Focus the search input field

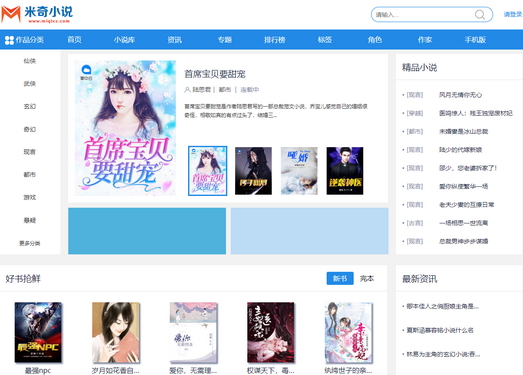(424, 15)
